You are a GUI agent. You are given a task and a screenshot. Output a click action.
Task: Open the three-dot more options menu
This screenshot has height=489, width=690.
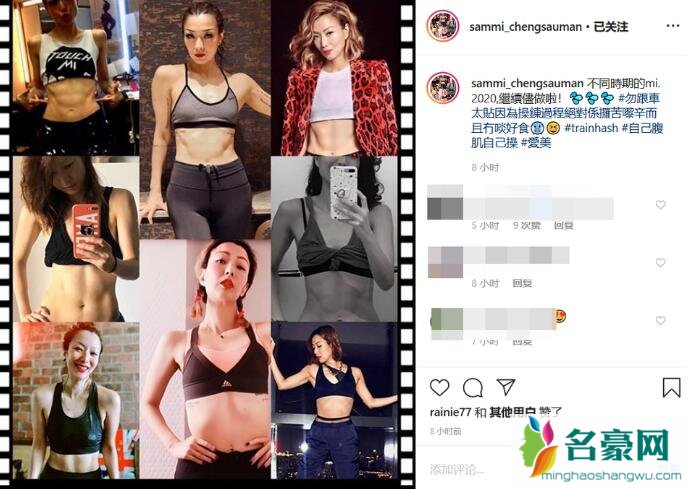point(673,26)
